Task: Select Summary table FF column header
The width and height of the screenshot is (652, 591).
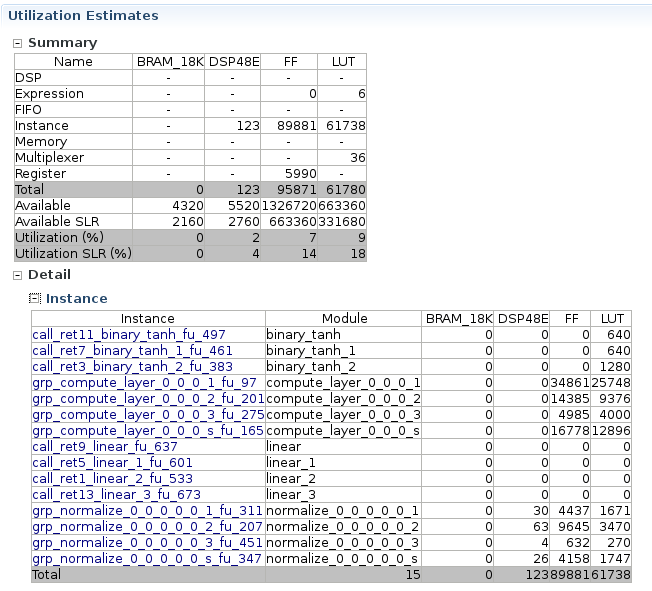Action: point(289,62)
